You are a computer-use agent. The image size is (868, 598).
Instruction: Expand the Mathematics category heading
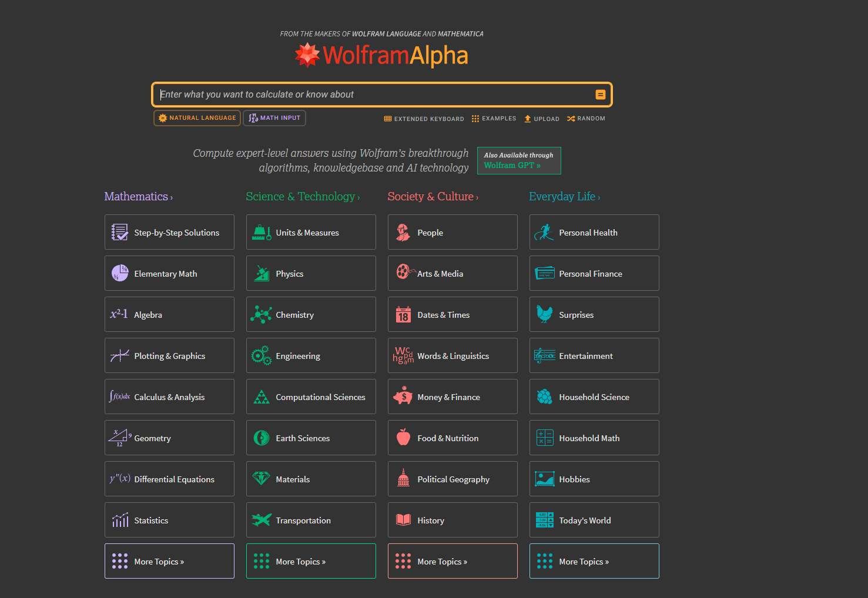139,197
